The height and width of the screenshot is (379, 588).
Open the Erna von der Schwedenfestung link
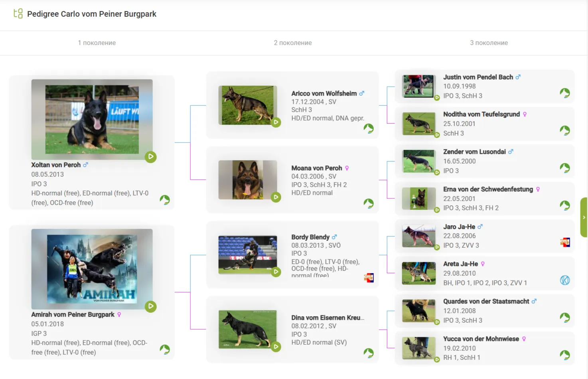[x=488, y=189]
